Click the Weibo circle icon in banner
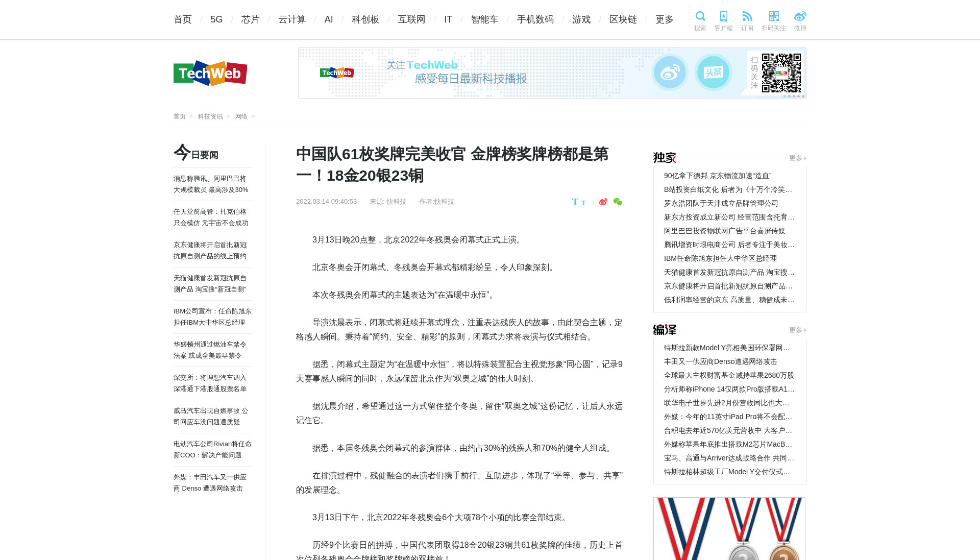The image size is (980, 560). point(670,72)
